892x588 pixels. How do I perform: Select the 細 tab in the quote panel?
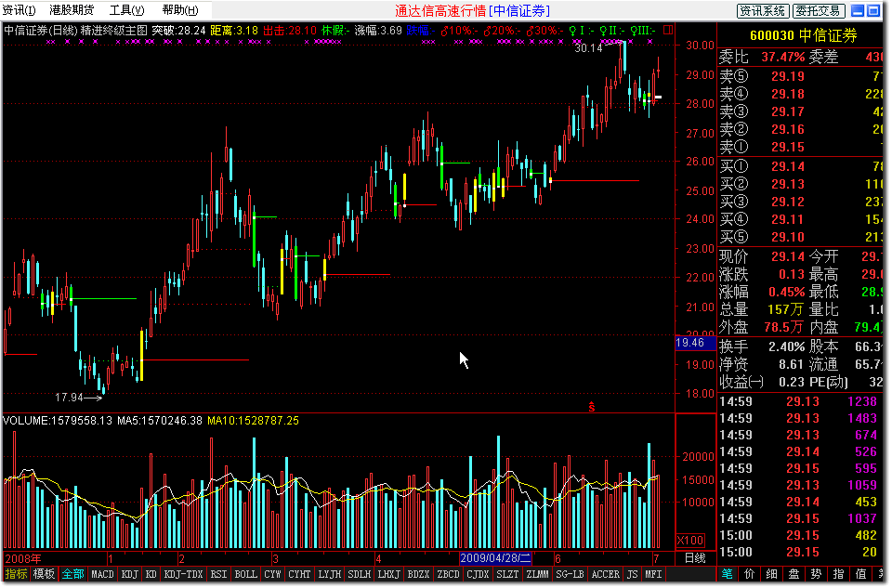point(771,574)
